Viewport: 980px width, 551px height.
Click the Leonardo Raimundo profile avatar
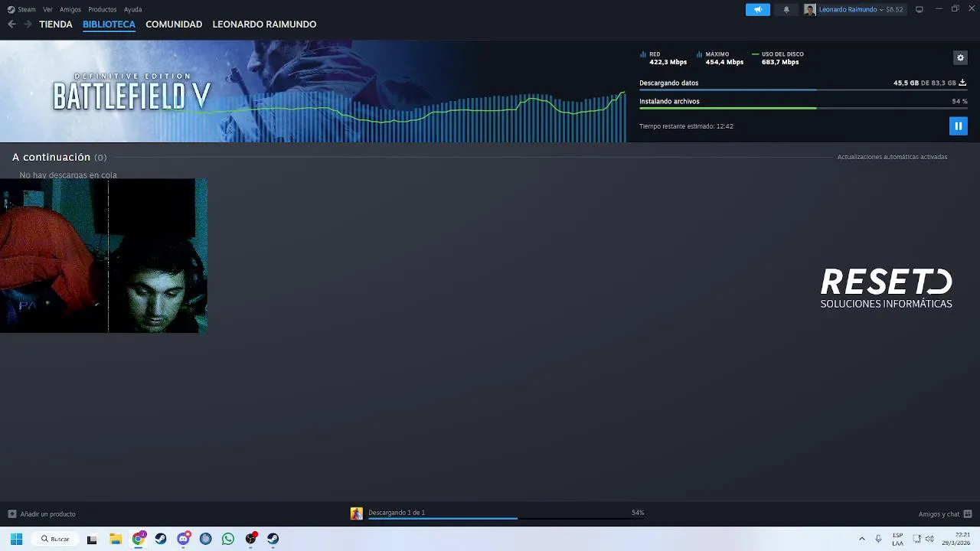click(x=810, y=9)
